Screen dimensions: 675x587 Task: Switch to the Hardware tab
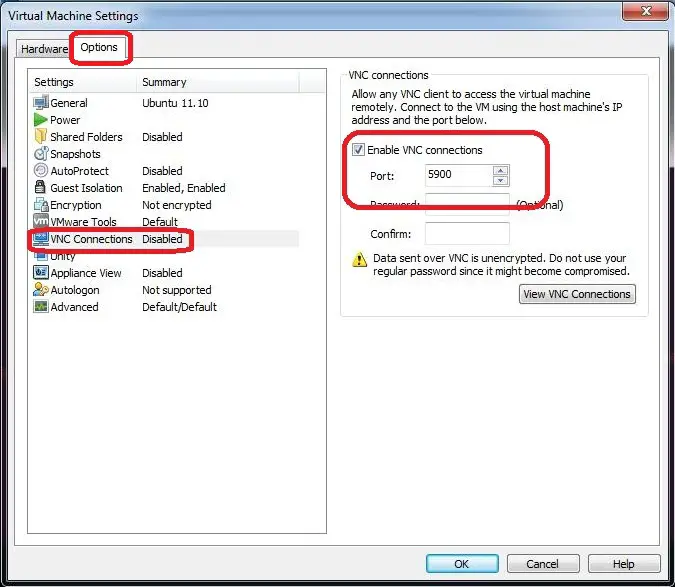pyautogui.click(x=44, y=49)
